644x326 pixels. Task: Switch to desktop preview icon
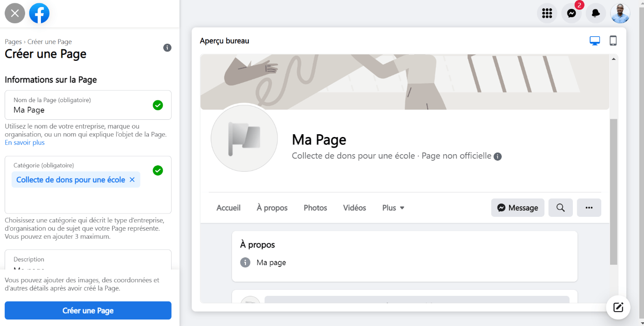pyautogui.click(x=595, y=41)
